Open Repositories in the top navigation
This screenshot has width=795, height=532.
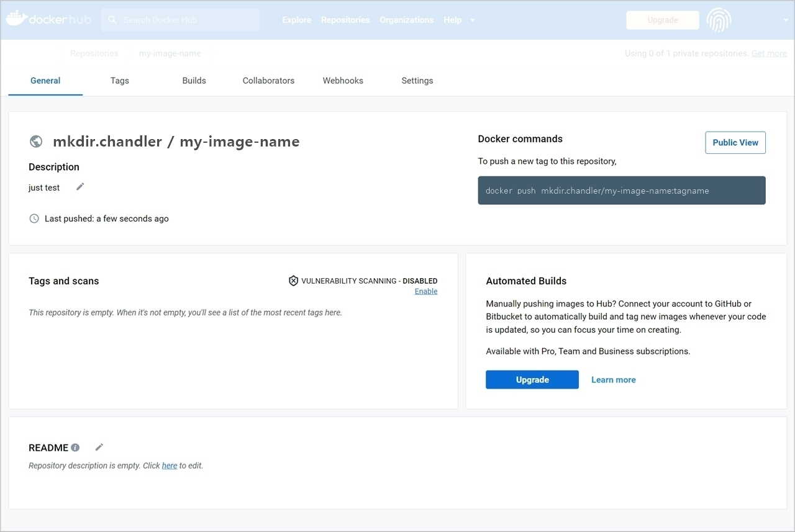point(345,20)
